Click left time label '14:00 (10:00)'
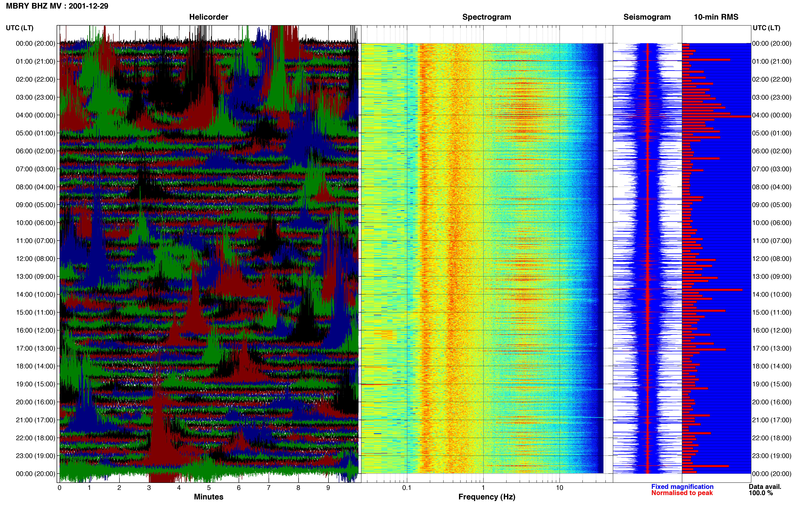This screenshot has height=508, width=812. pos(36,295)
